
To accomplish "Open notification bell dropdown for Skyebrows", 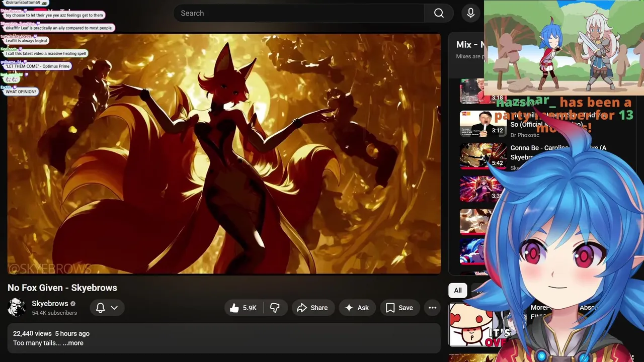I will tap(107, 308).
